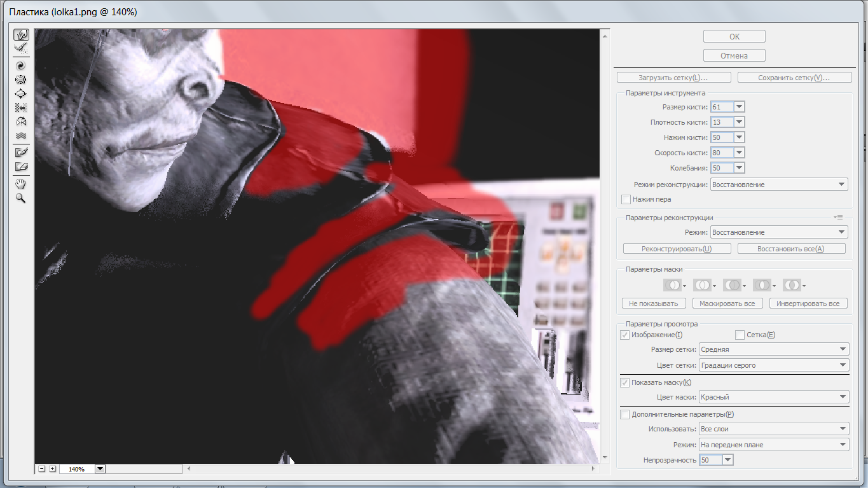
Task: Open the Нажим кисти dropdown arrow
Action: click(x=739, y=137)
